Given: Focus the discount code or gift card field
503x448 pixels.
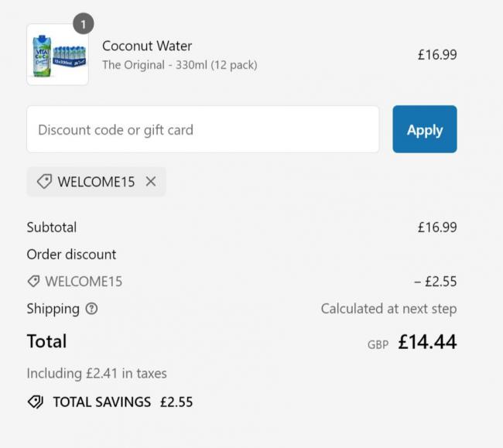Looking at the screenshot, I should pyautogui.click(x=203, y=129).
